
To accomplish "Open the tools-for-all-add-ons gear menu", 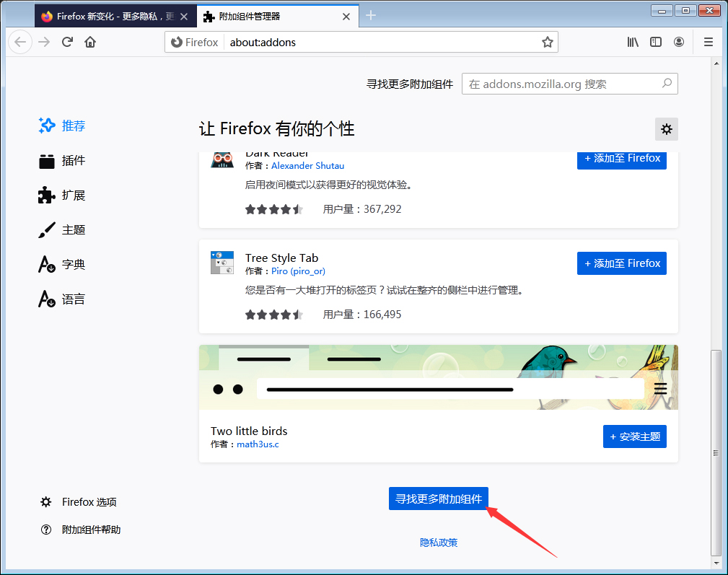I will click(x=666, y=129).
